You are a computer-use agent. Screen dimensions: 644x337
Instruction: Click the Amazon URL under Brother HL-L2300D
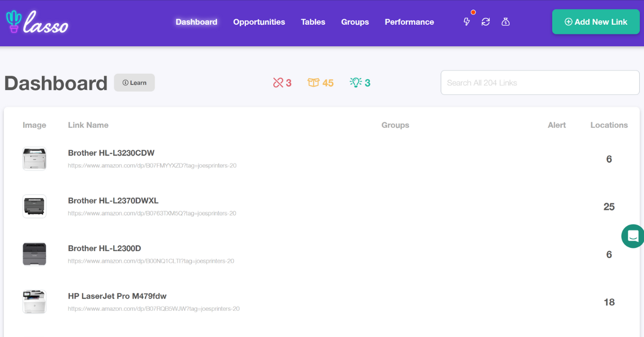pyautogui.click(x=151, y=261)
